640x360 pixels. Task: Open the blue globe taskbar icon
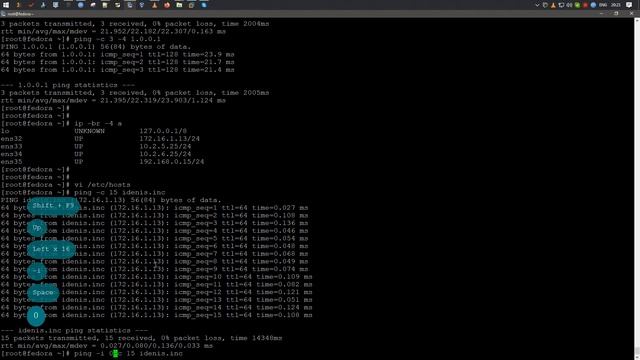(81, 5)
